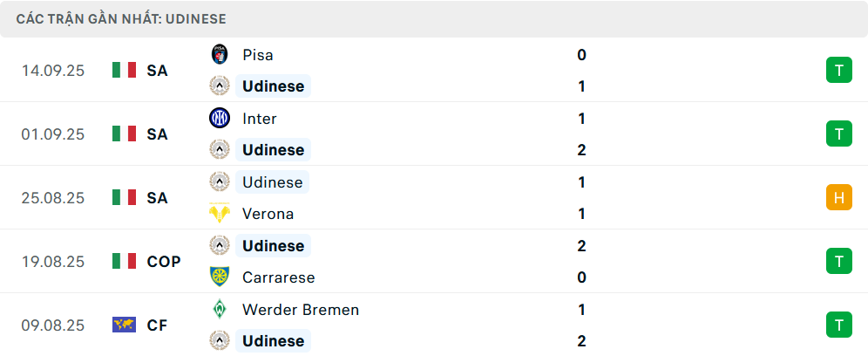Click the Carrarese club crest icon
Image resolution: width=868 pixels, height=356 pixels.
click(x=219, y=277)
